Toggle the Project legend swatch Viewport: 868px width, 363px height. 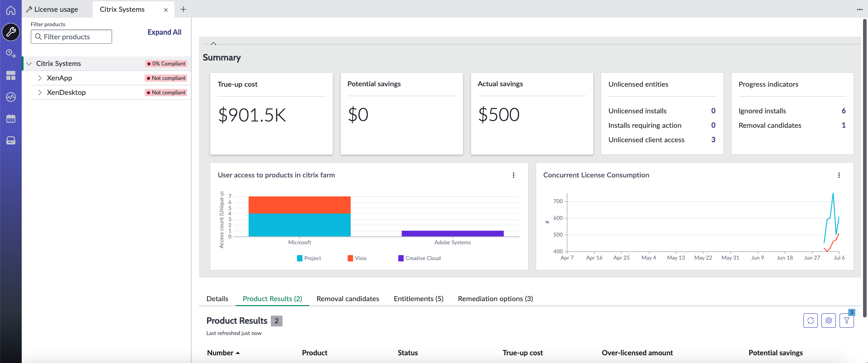pyautogui.click(x=300, y=258)
